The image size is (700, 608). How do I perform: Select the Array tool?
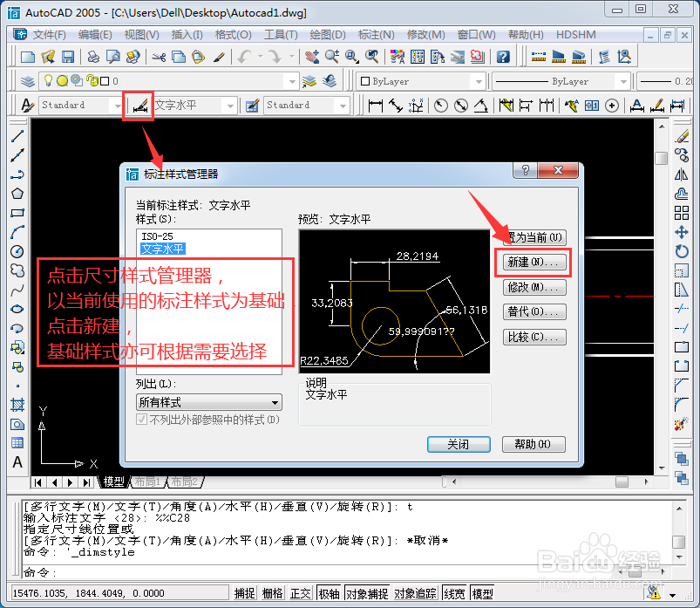[681, 213]
